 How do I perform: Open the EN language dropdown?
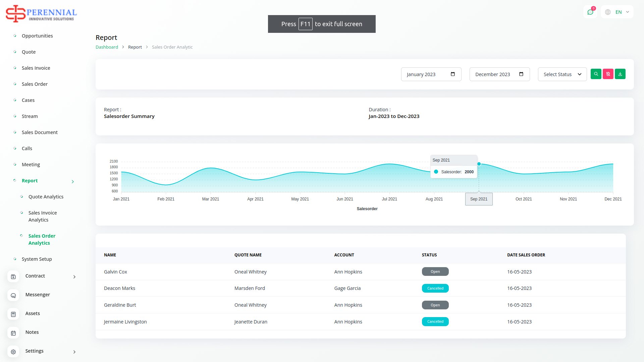point(618,12)
